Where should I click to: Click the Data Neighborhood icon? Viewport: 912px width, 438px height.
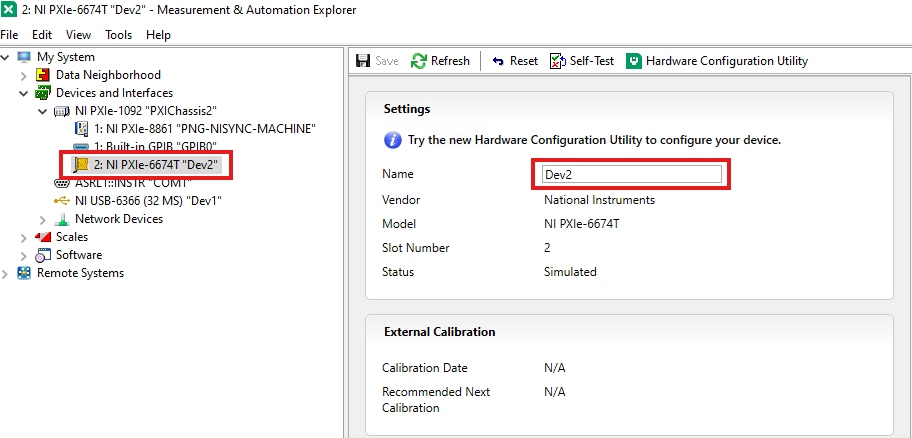coord(42,75)
